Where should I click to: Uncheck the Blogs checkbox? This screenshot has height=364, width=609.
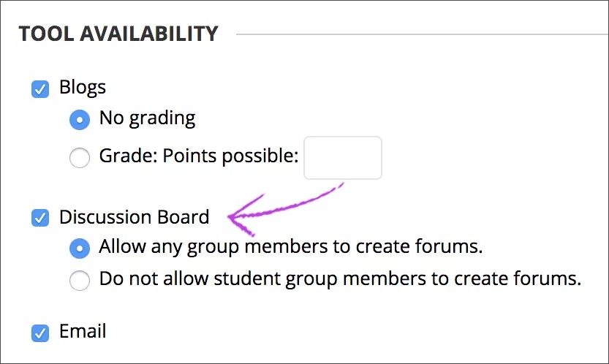click(x=39, y=89)
